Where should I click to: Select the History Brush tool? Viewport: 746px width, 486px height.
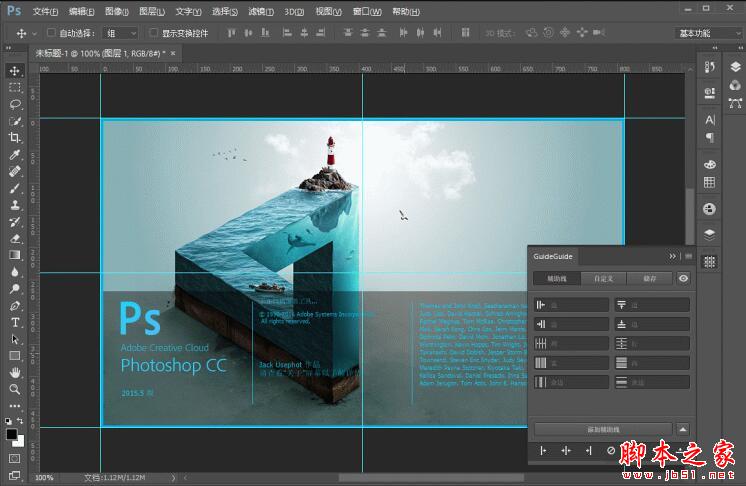(15, 222)
